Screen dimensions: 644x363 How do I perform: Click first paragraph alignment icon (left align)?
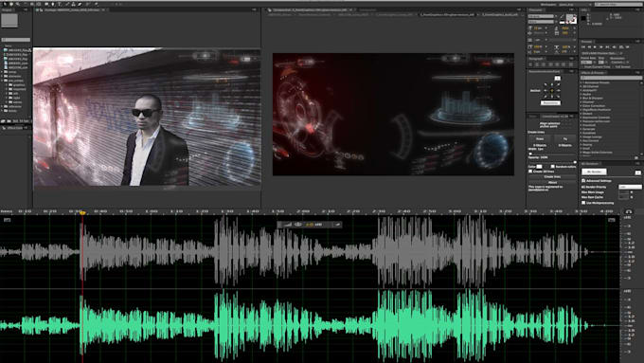pyautogui.click(x=531, y=64)
